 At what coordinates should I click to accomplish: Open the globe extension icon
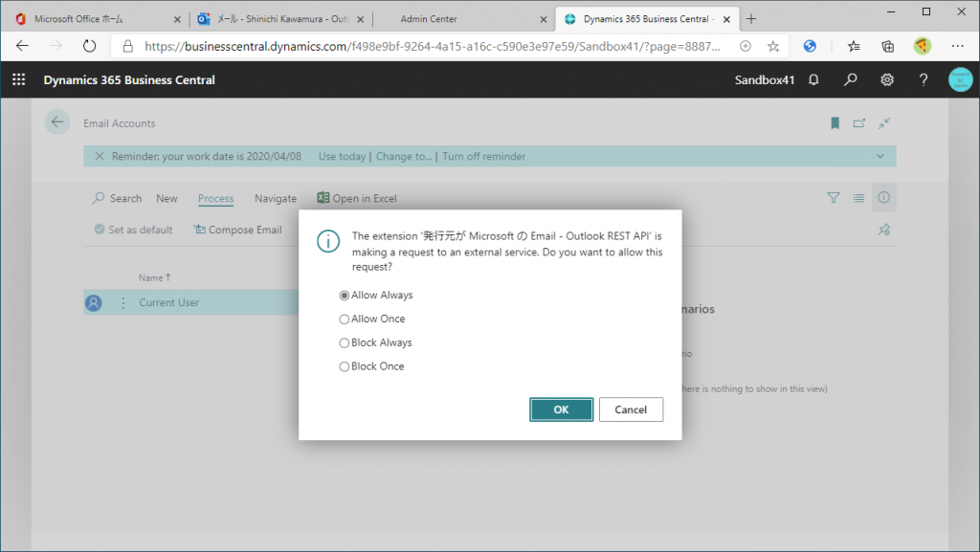810,46
